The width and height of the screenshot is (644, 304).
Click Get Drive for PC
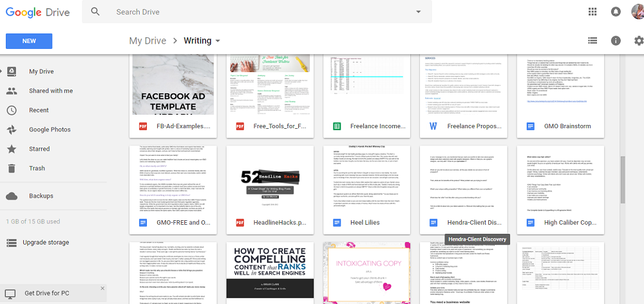47,293
